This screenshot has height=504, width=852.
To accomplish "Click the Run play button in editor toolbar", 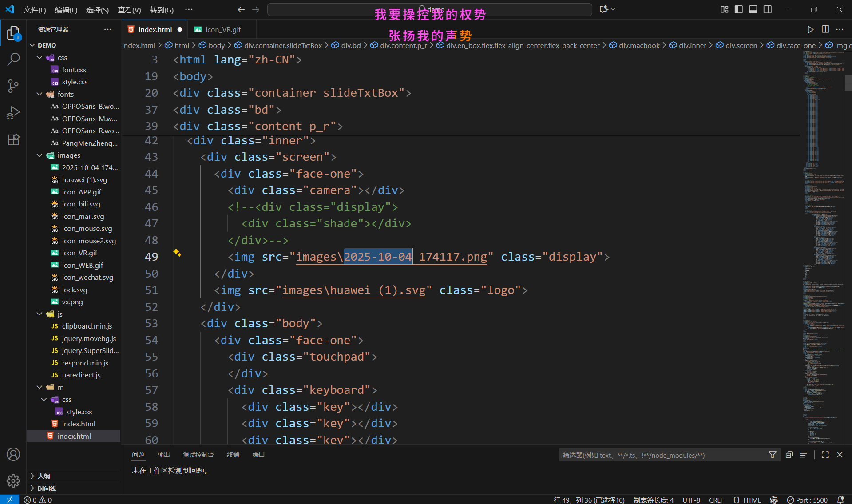I will click(810, 29).
